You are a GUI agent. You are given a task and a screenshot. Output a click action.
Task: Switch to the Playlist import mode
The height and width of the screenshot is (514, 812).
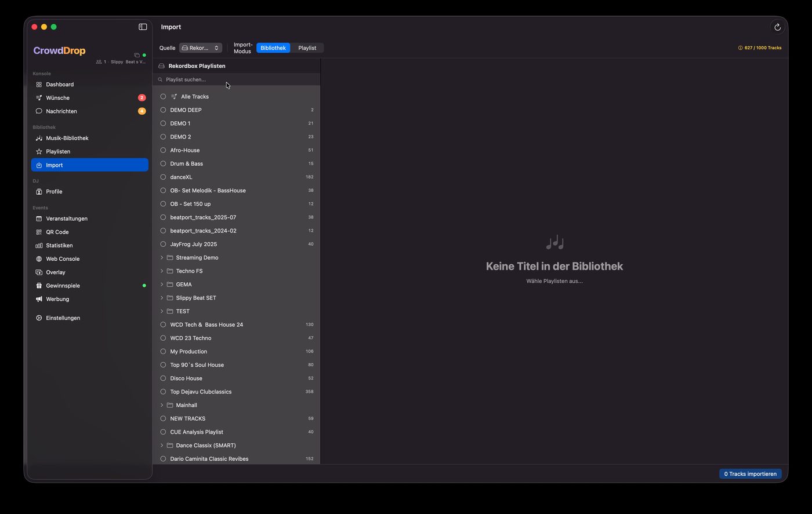coord(307,48)
